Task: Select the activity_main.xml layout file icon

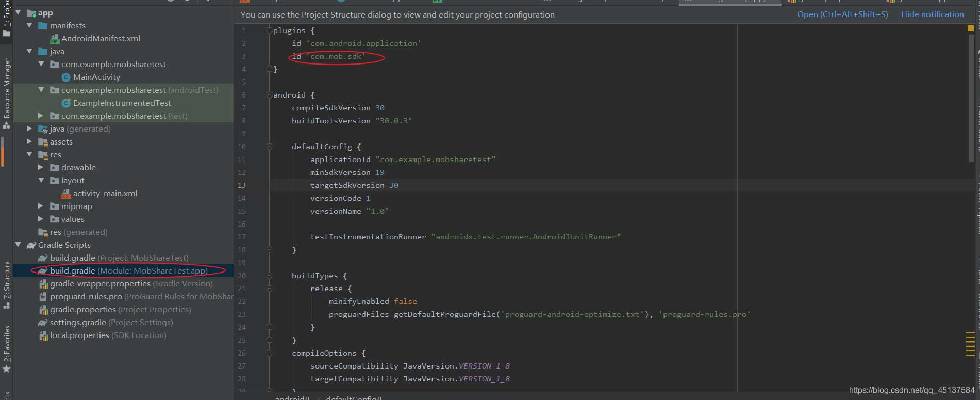Action: click(66, 194)
